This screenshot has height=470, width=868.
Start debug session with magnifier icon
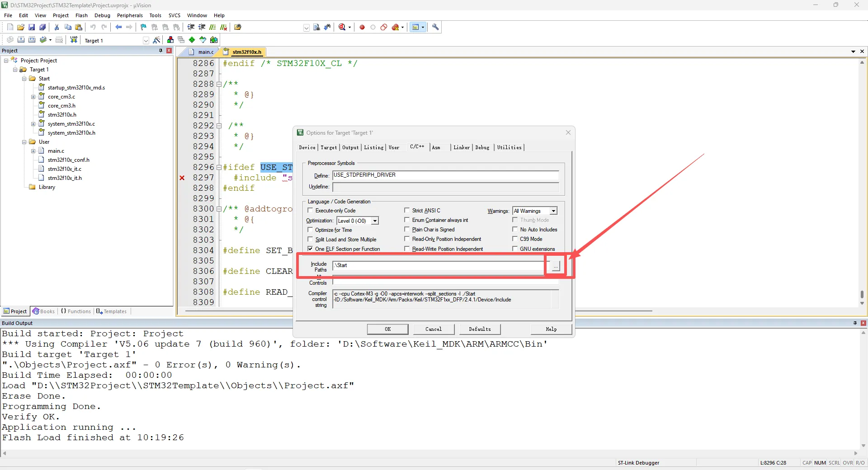(x=342, y=27)
